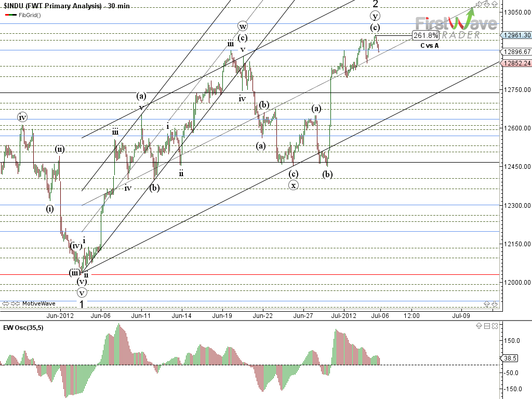The image size is (532, 399).
Task: Select the 12896.67 blue price marker
Action: [516, 51]
